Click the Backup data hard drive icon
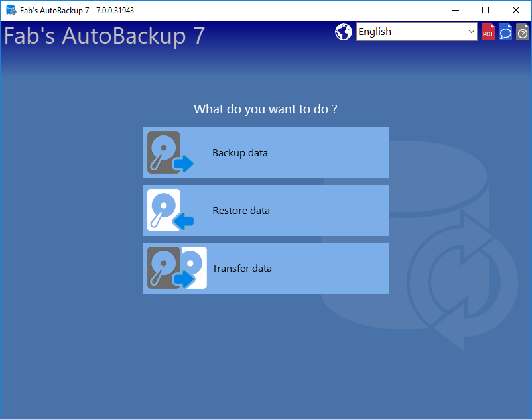This screenshot has height=419, width=532. click(170, 152)
